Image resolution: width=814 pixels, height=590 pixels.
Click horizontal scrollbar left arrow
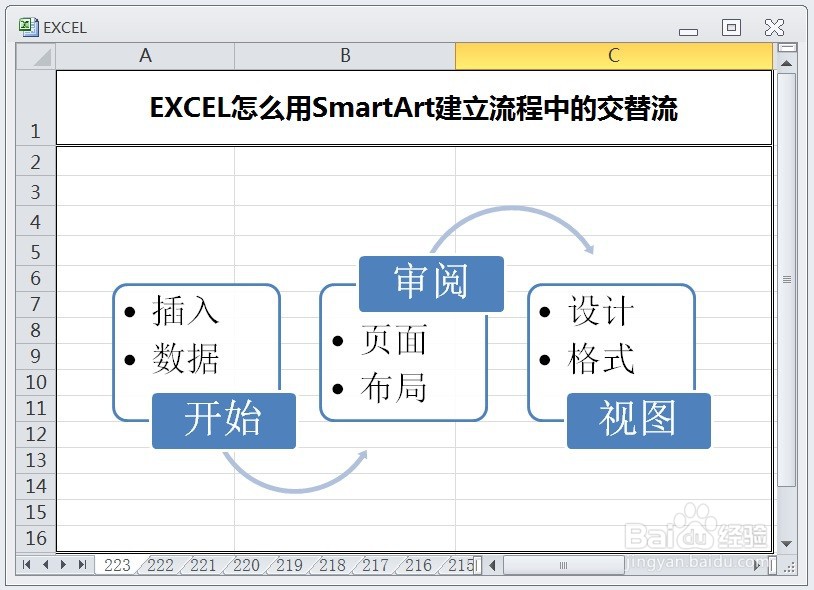(x=493, y=565)
